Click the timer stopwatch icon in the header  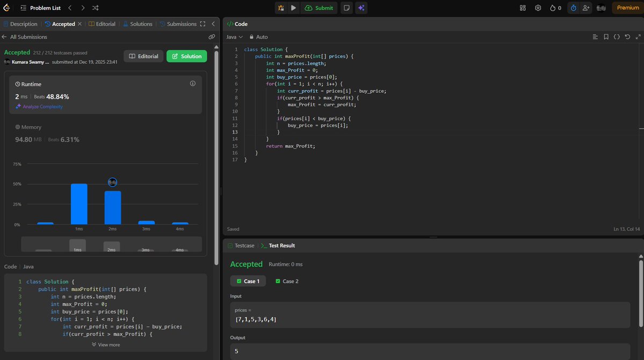573,8
